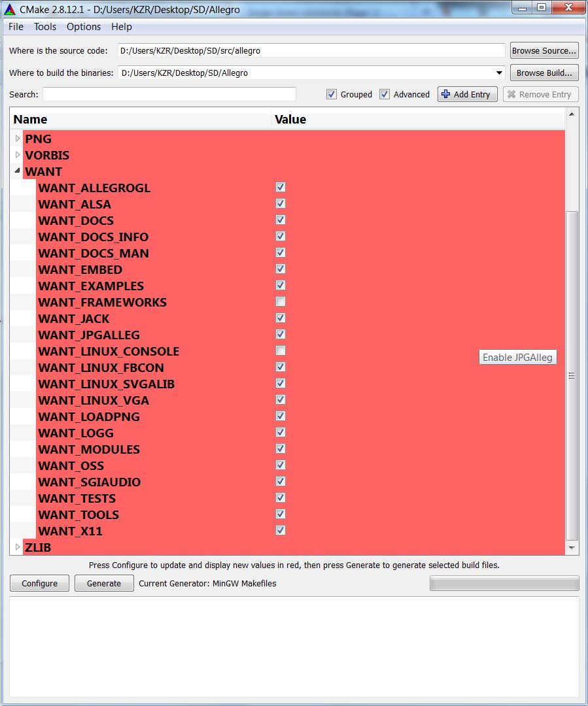Image resolution: width=588 pixels, height=706 pixels.
Task: Uncheck the WANT_ALLEGROGL option
Action: pos(280,188)
